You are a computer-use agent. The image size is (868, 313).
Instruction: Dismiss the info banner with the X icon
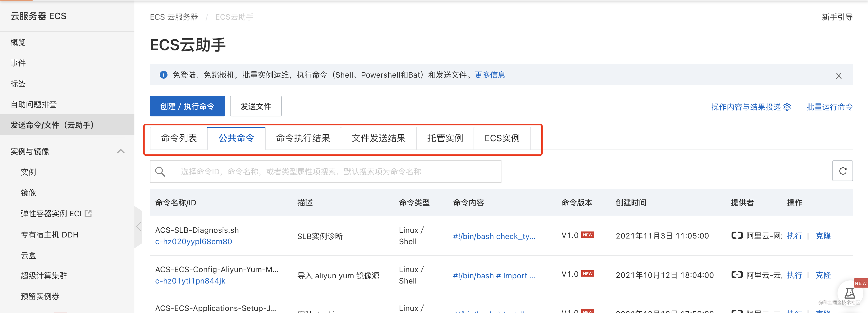[x=838, y=76]
